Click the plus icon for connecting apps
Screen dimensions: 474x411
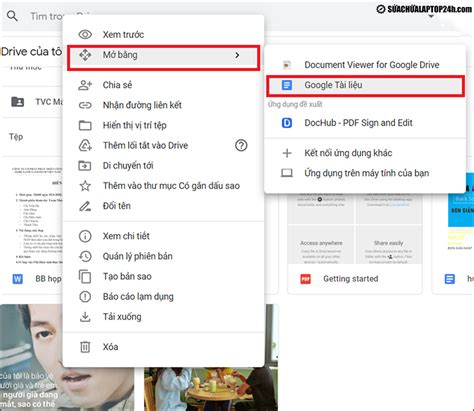(x=287, y=153)
